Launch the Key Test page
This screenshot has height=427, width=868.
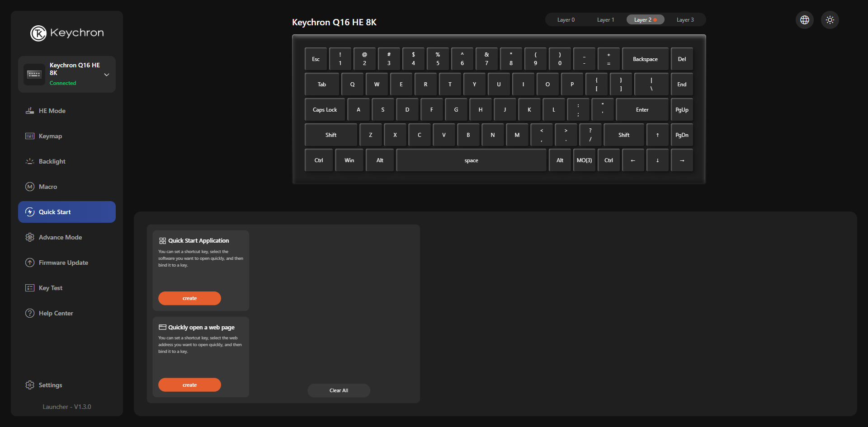(50, 288)
